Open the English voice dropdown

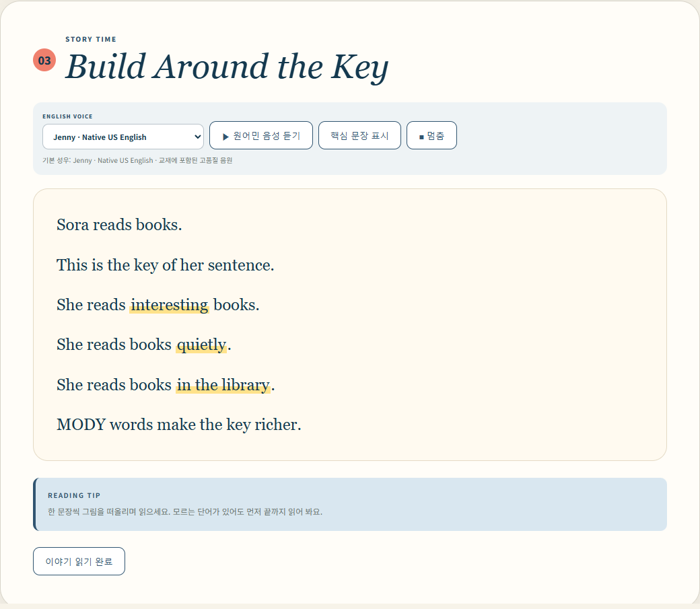tap(123, 137)
